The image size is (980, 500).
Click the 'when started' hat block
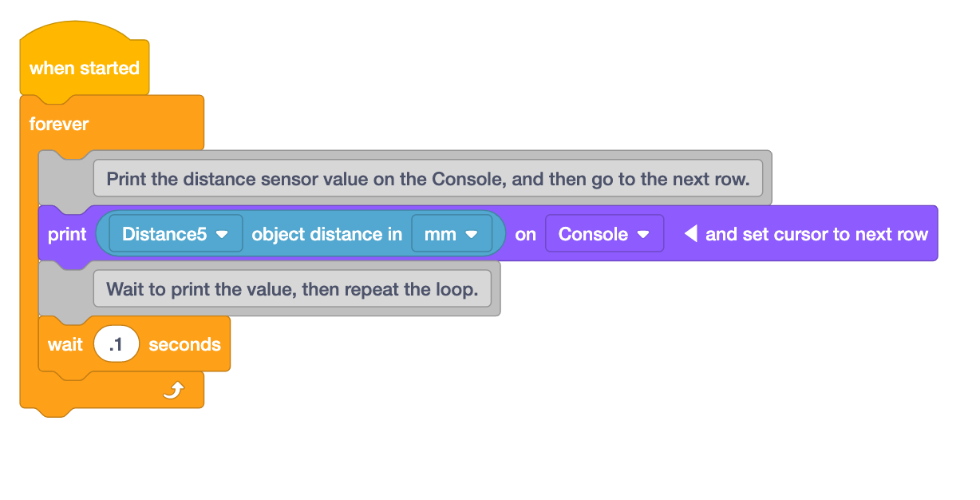[83, 68]
